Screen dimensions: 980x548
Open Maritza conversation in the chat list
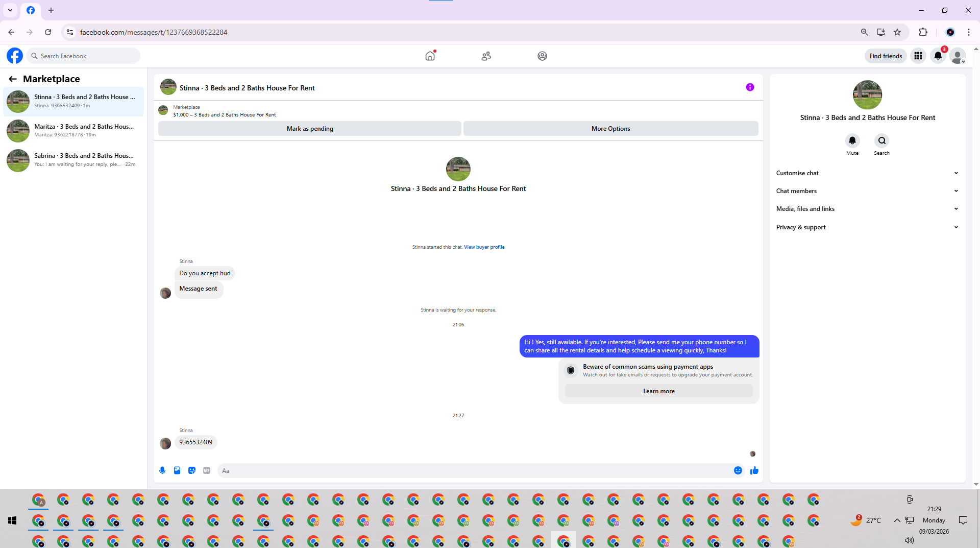point(73,131)
